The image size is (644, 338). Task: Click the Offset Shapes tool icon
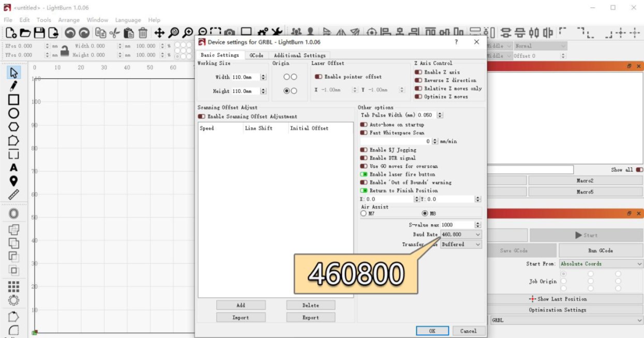(13, 213)
